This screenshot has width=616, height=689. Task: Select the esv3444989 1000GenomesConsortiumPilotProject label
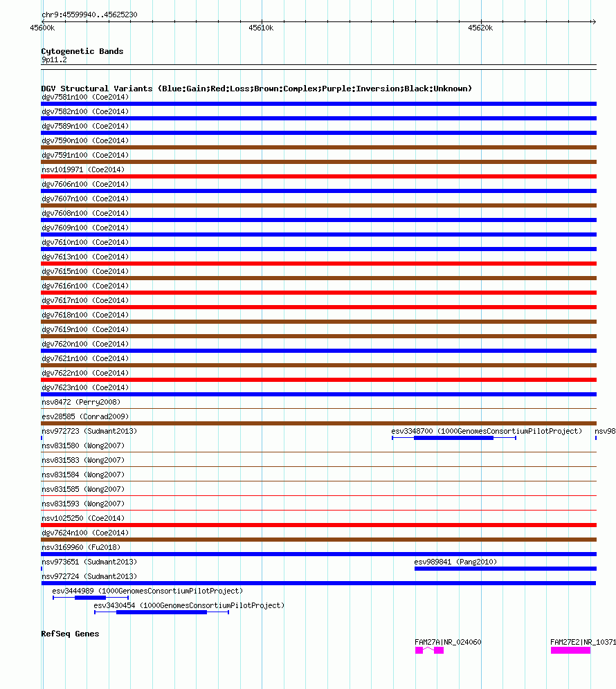click(147, 591)
